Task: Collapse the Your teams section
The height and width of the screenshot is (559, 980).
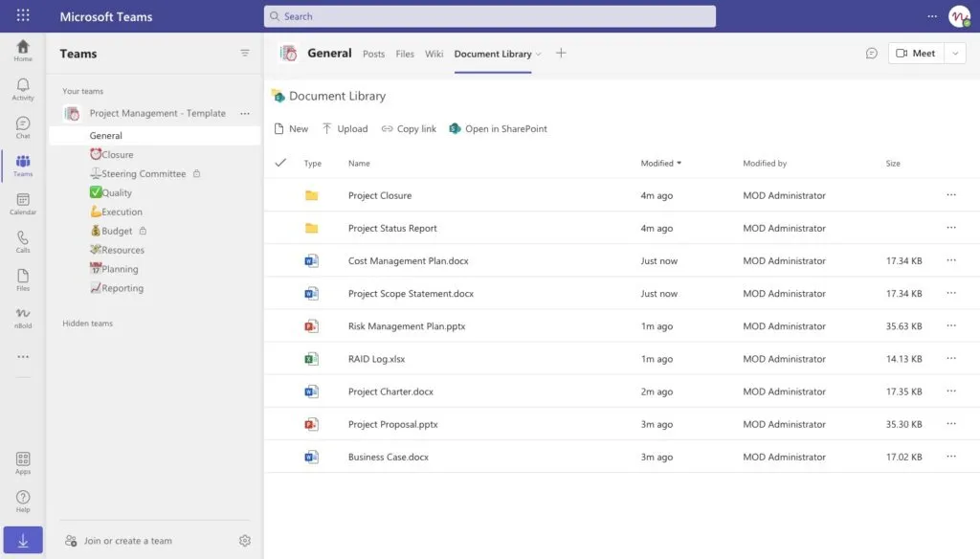Action: pos(82,91)
